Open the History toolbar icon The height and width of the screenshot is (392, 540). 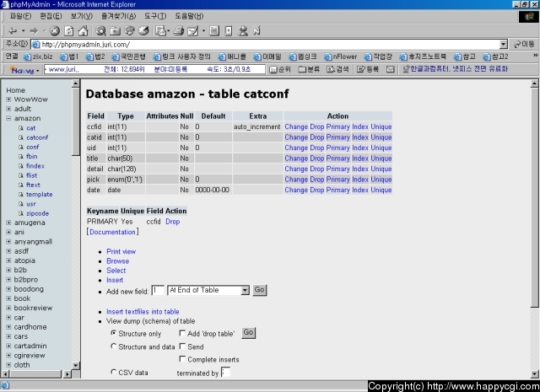point(143,31)
